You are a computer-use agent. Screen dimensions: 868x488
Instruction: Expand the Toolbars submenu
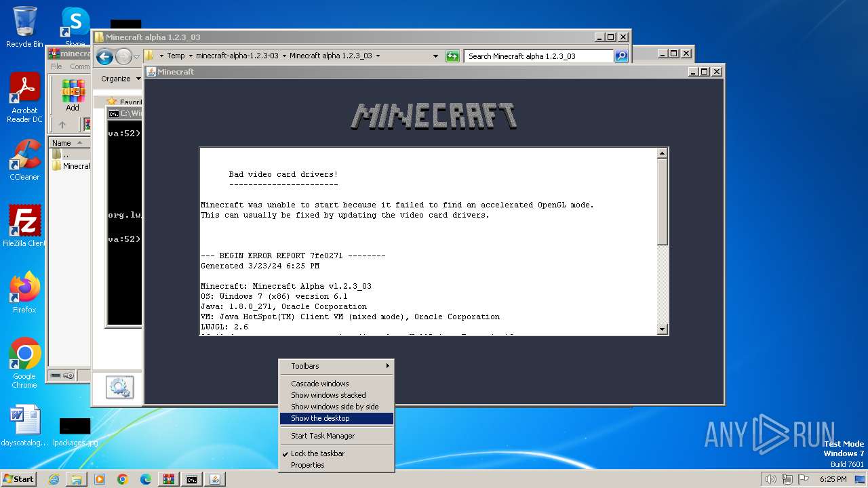pyautogui.click(x=336, y=366)
